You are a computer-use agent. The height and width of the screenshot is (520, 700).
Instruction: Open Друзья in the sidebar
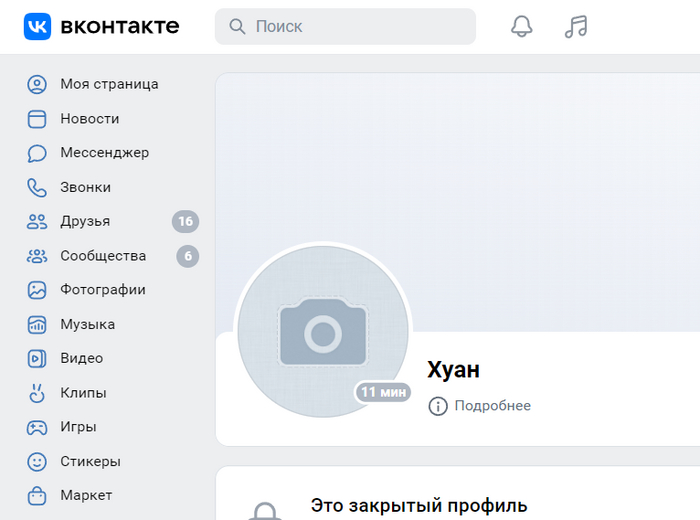click(85, 221)
